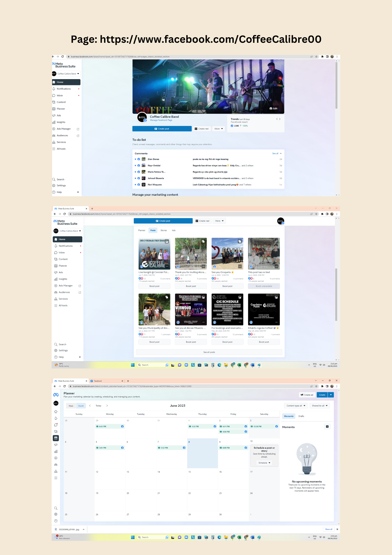Viewport: 392px width, 555px height.
Task: Open the 6:45 PM scheduled post on May 29
Action: click(110, 426)
